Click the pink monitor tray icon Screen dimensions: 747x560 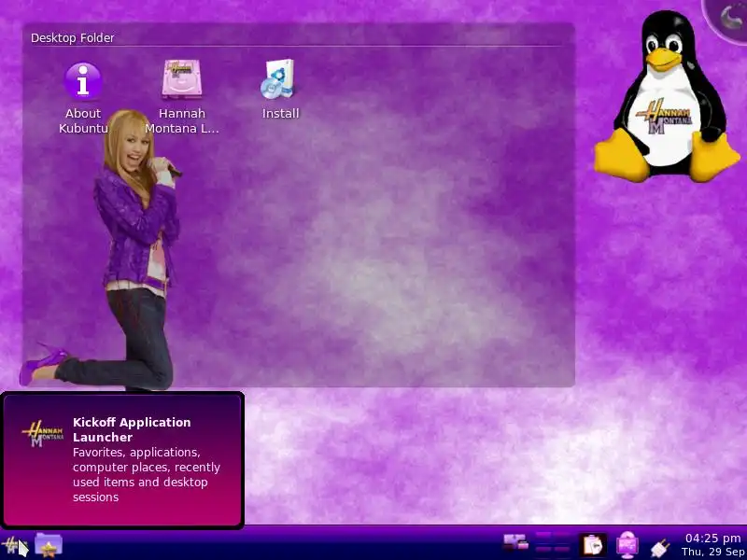point(627,545)
